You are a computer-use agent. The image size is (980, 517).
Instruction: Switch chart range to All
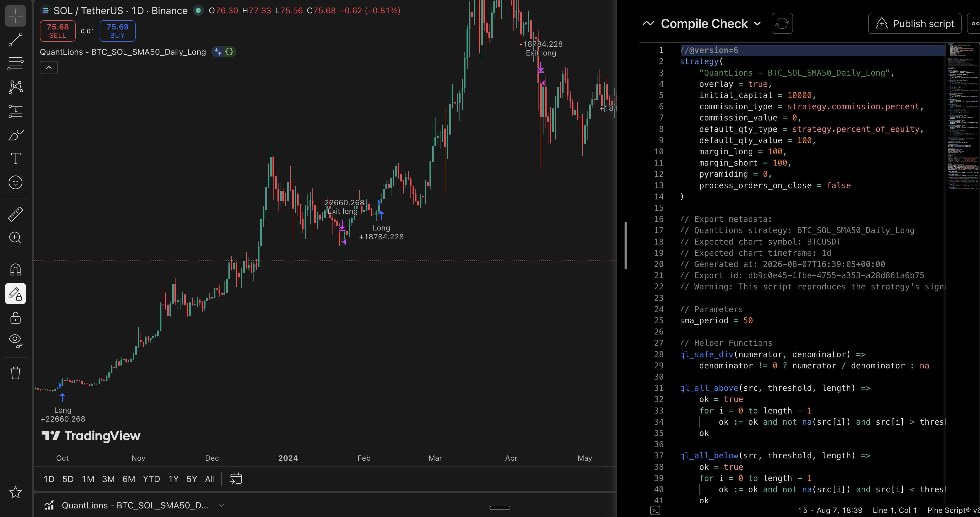pyautogui.click(x=210, y=479)
